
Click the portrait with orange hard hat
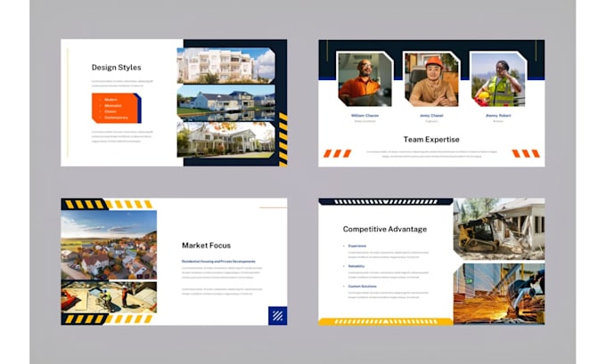tap(431, 79)
